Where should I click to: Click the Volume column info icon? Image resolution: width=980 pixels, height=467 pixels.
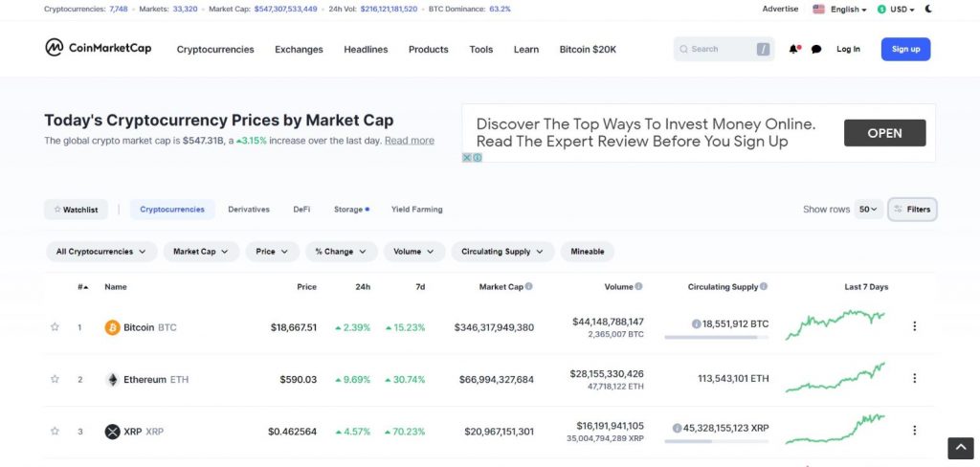point(638,286)
